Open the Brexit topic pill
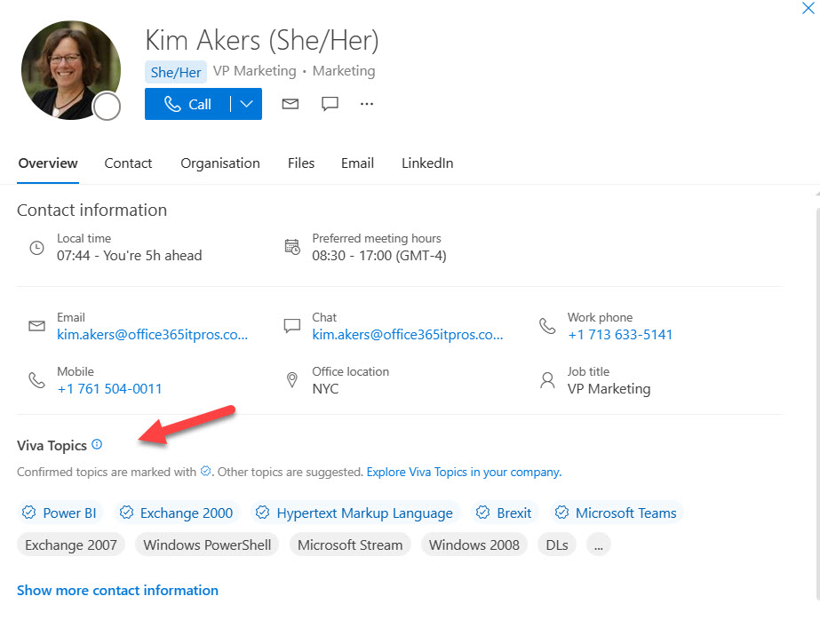820x644 pixels. point(504,513)
